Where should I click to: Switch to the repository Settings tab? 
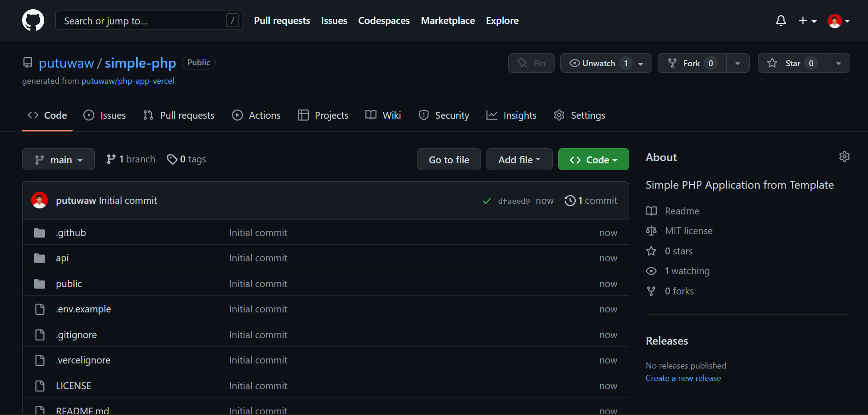point(579,115)
